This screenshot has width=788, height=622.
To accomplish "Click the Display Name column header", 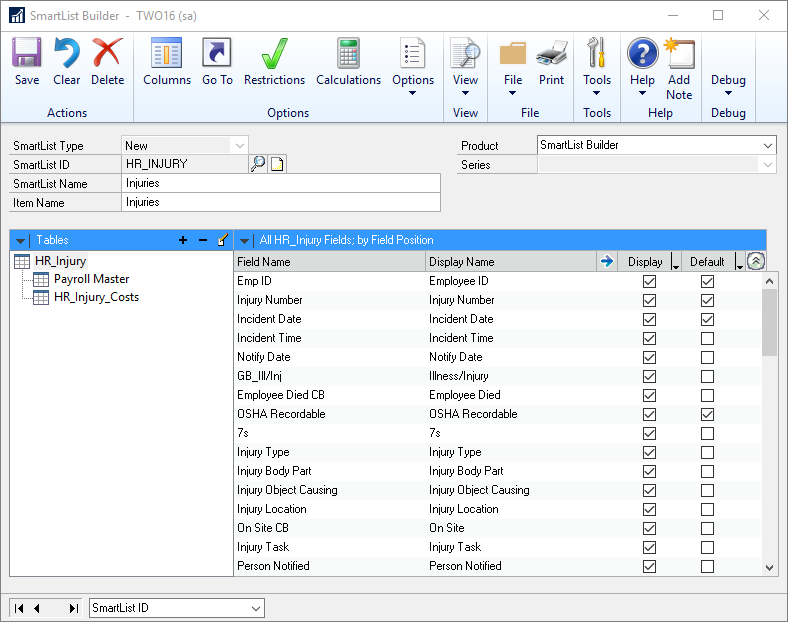I will click(511, 261).
